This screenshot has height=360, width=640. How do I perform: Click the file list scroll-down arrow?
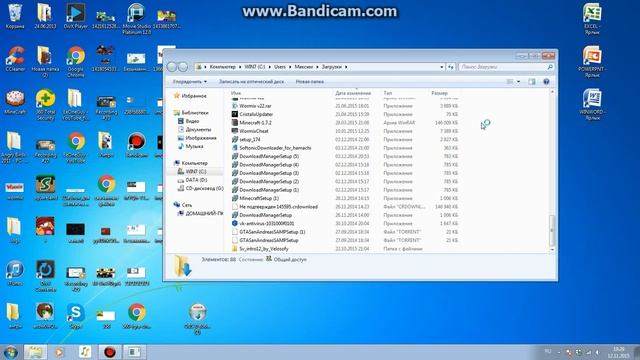click(552, 249)
